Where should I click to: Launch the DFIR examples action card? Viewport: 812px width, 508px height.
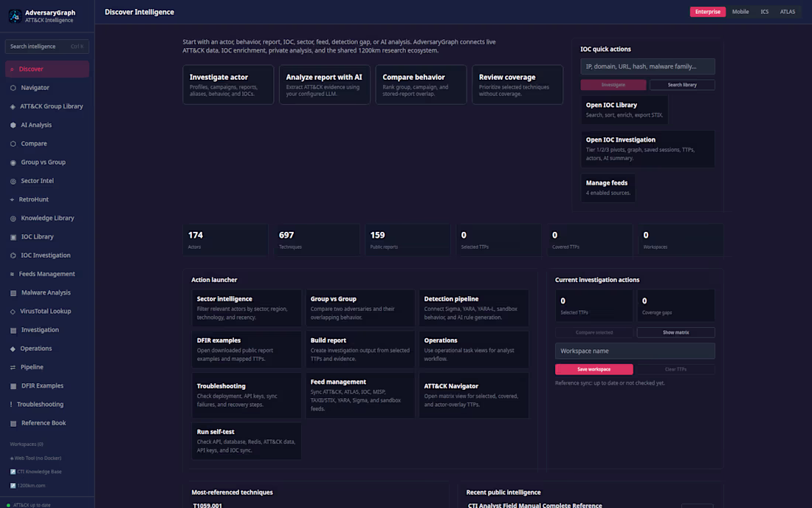click(247, 349)
